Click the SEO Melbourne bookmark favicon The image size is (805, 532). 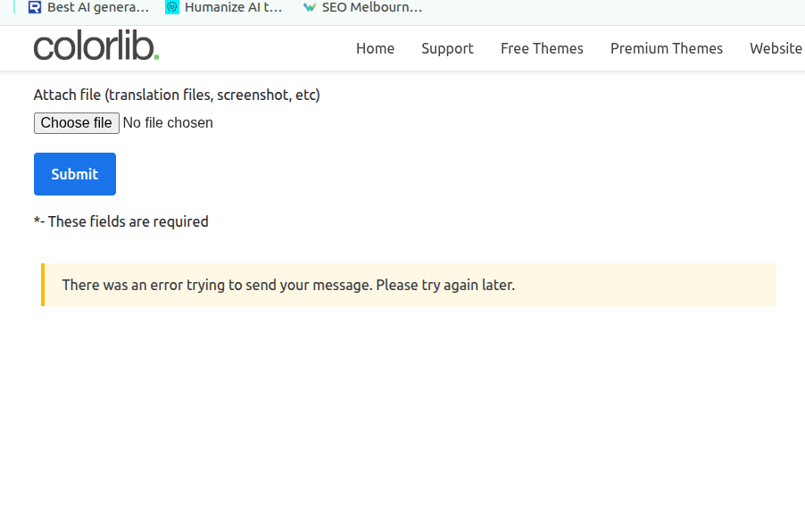tap(310, 7)
